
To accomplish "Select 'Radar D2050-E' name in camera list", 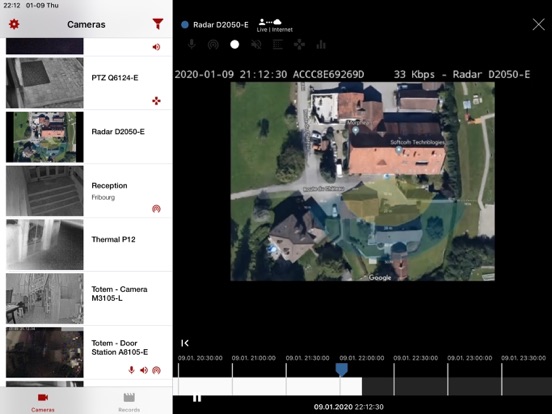I will [118, 132].
